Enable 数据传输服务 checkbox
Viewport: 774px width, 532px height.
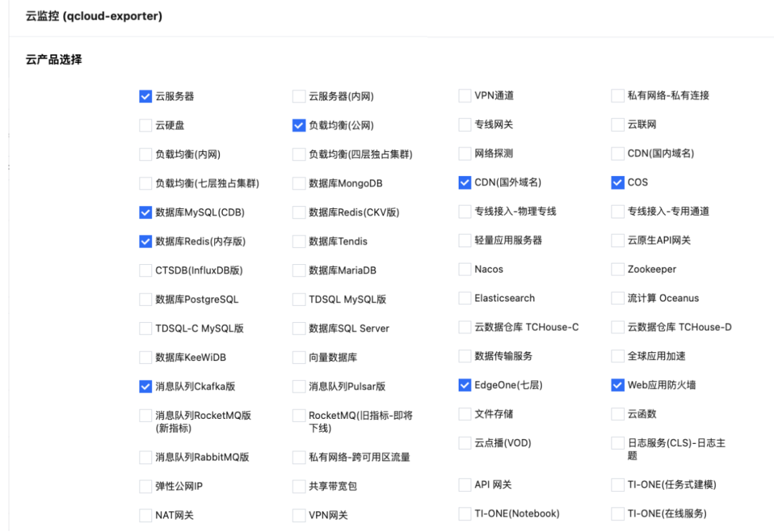464,356
